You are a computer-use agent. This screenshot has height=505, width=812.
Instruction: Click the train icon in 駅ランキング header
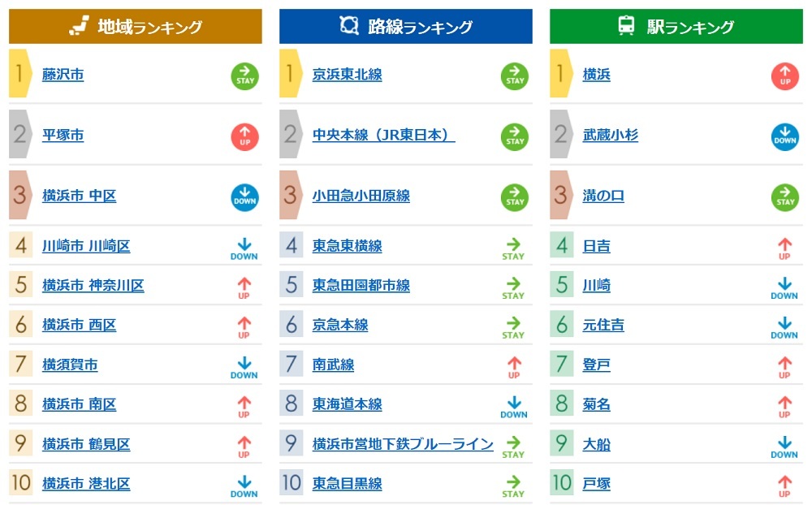(626, 25)
